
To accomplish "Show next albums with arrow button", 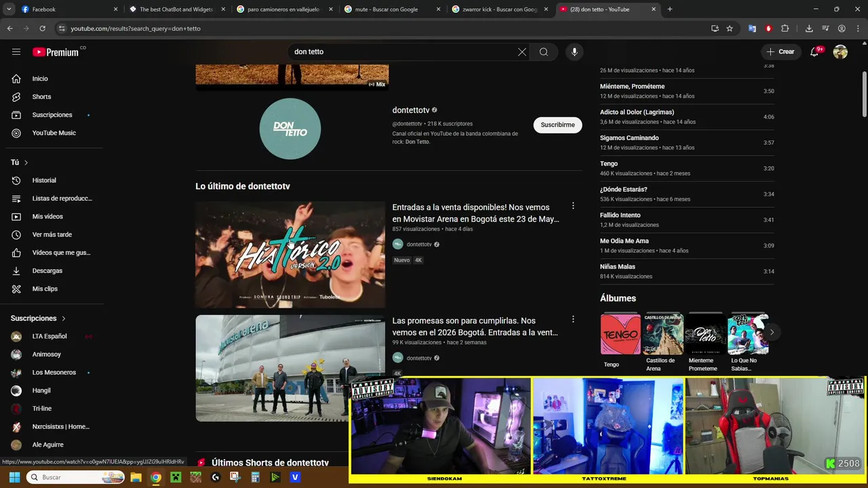I will coord(772,332).
